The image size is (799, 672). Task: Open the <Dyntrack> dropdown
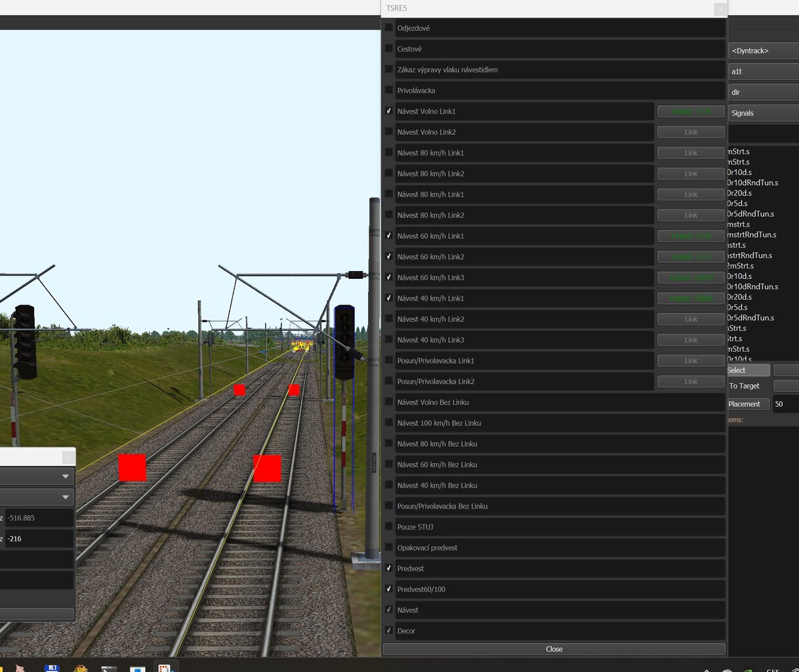point(764,51)
